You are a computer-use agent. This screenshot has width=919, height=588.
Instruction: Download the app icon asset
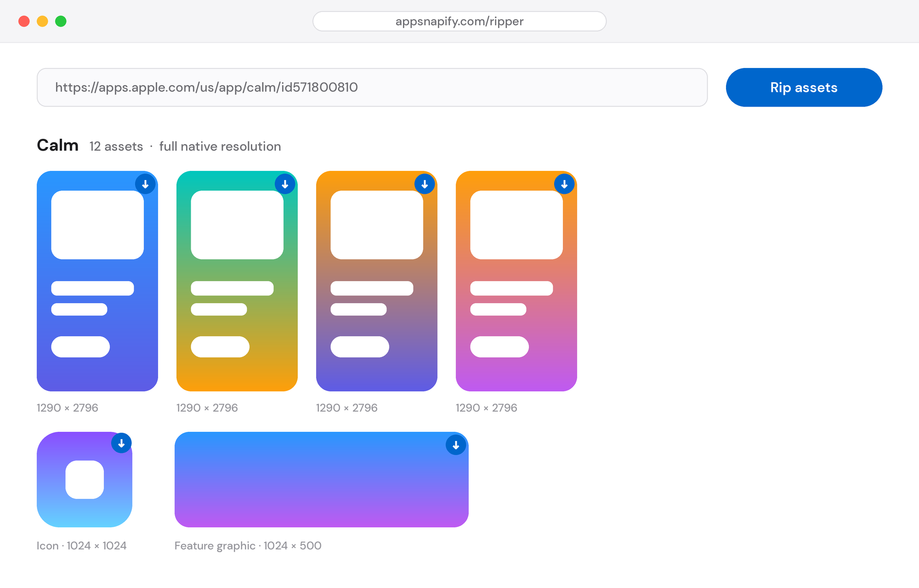pyautogui.click(x=121, y=443)
